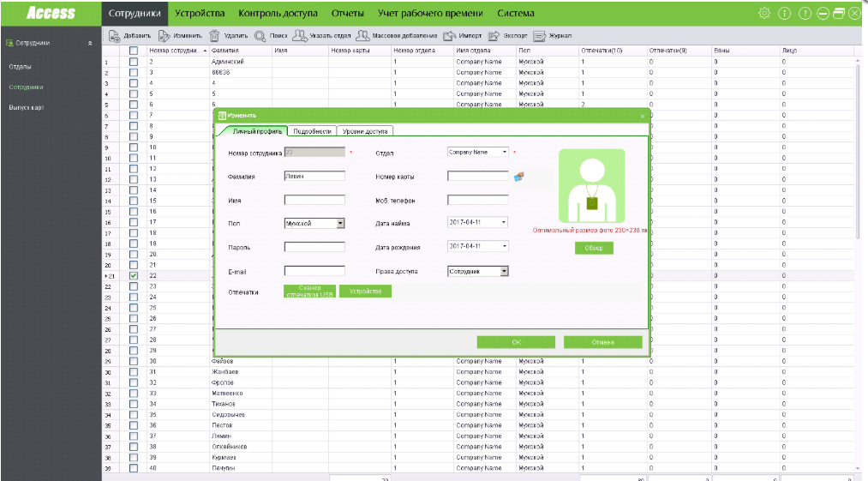Image resolution: width=868 pixels, height=481 pixels.
Task: Tick the checkbox for employee number 40
Action: coord(134,467)
